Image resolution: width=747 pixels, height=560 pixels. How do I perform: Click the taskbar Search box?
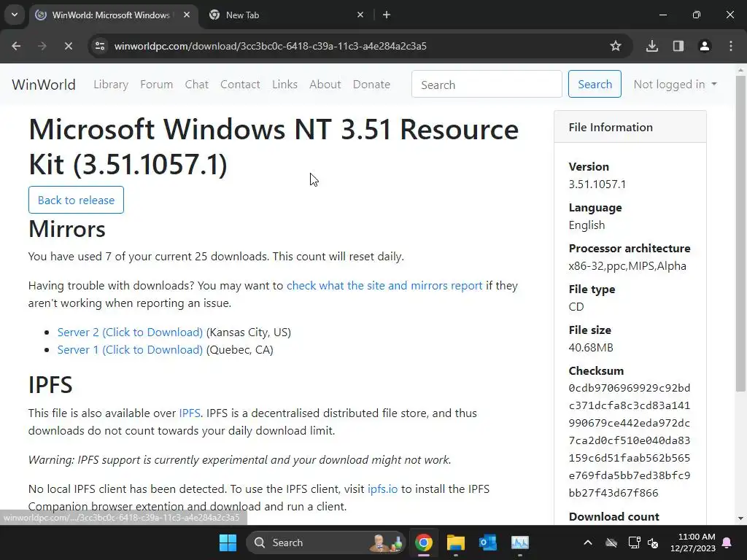coord(325,542)
